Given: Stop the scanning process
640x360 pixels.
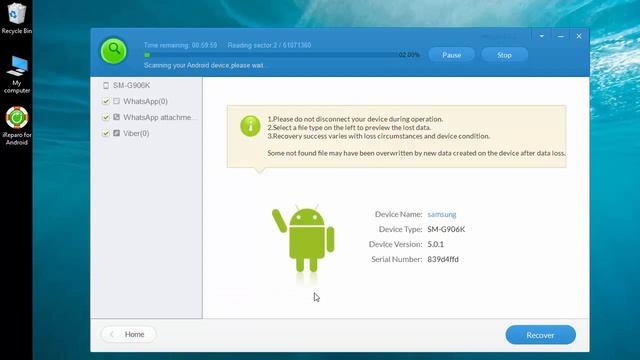Looking at the screenshot, I should 504,55.
